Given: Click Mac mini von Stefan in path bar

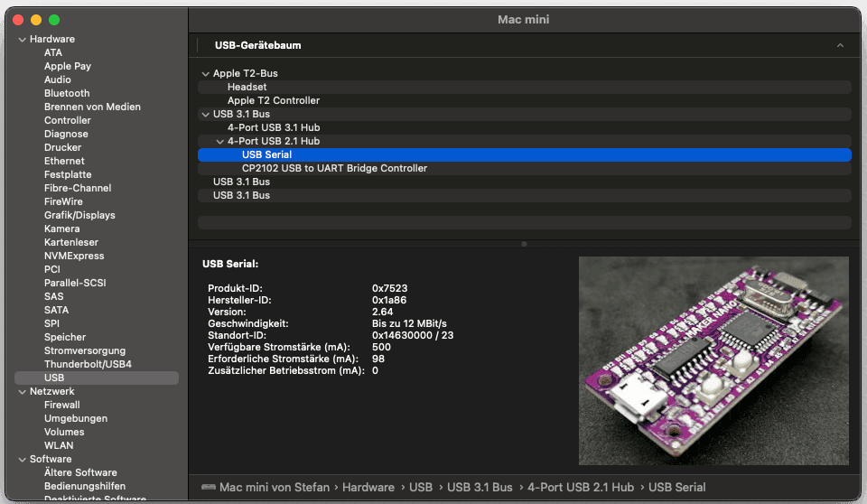Looking at the screenshot, I should point(275,488).
